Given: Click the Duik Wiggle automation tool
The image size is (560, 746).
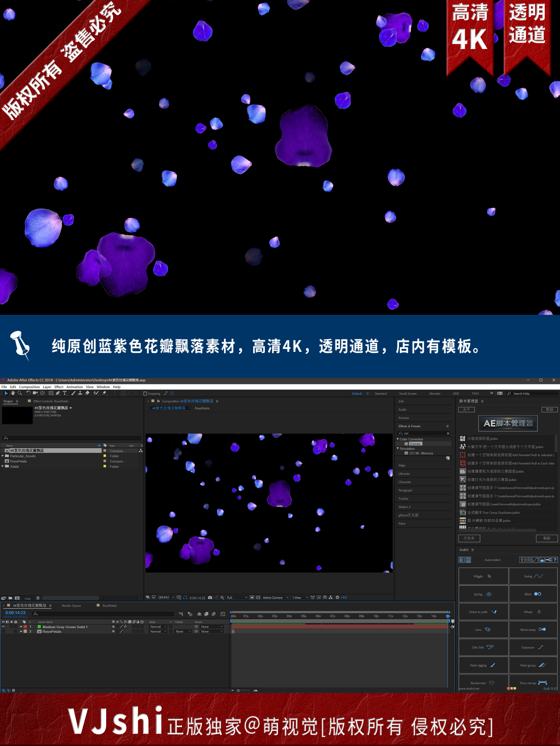Looking at the screenshot, I should point(483,576).
